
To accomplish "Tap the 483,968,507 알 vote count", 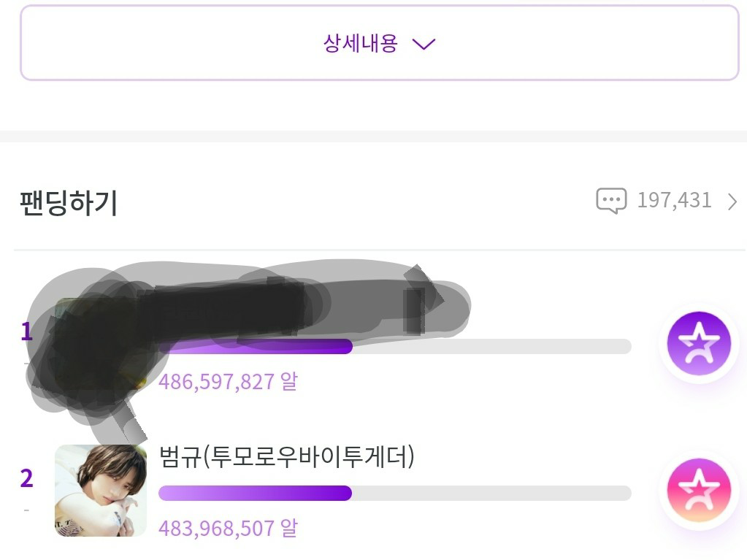I will click(x=228, y=528).
